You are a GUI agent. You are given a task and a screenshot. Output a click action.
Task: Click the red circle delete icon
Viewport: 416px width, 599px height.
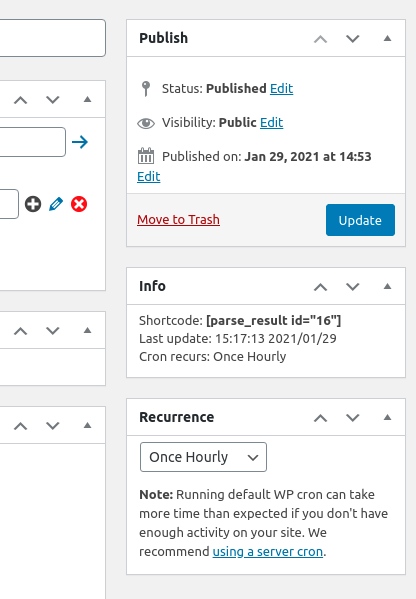point(79,204)
